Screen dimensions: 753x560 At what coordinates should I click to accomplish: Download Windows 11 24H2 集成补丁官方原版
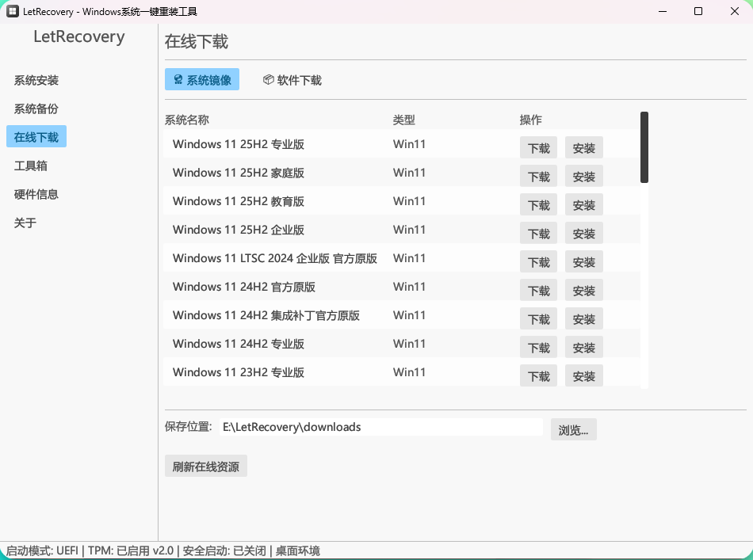coord(538,318)
